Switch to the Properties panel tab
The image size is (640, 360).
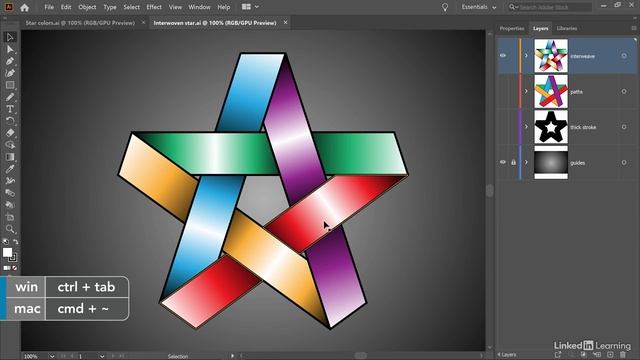pos(512,28)
